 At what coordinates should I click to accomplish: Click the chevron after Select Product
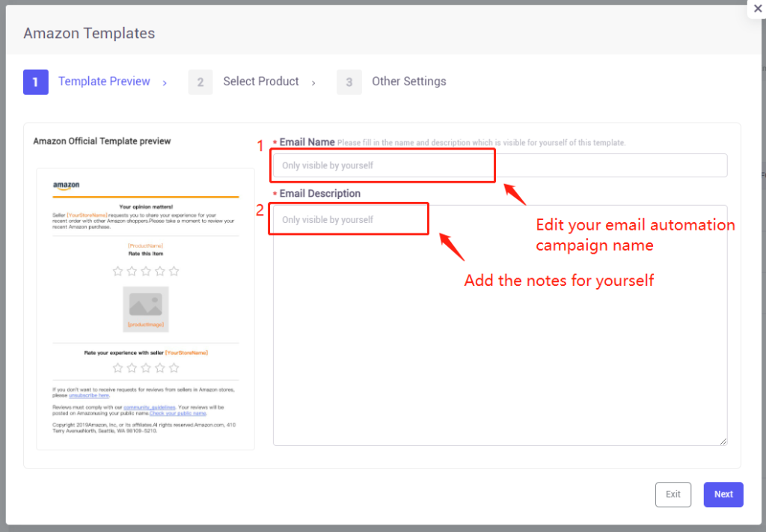pyautogui.click(x=313, y=83)
